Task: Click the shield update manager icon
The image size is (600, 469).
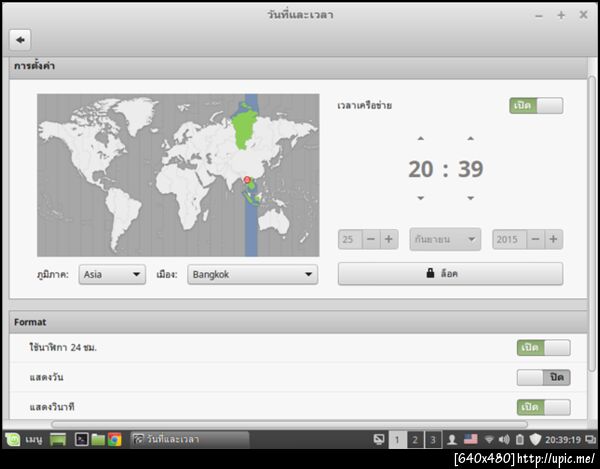Action: pyautogui.click(x=535, y=440)
